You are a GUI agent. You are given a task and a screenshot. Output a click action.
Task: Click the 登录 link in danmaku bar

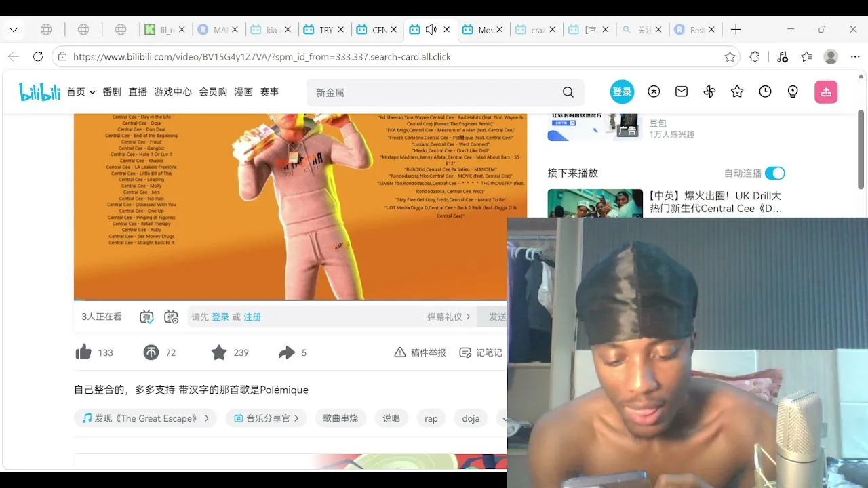click(220, 317)
